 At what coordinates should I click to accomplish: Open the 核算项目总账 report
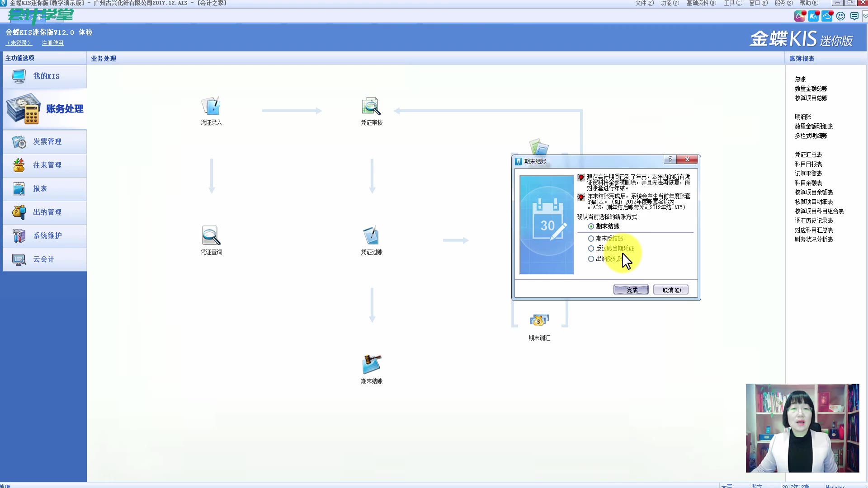pos(811,98)
